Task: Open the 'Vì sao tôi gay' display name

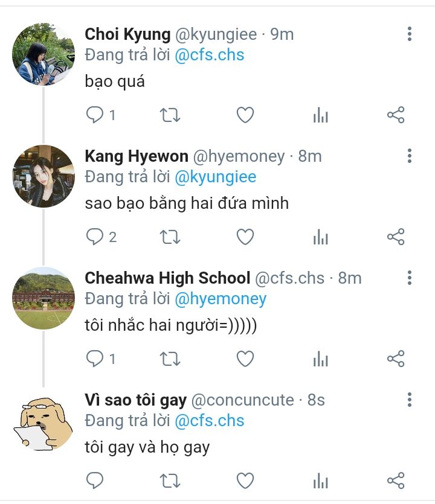Action: pos(135,400)
